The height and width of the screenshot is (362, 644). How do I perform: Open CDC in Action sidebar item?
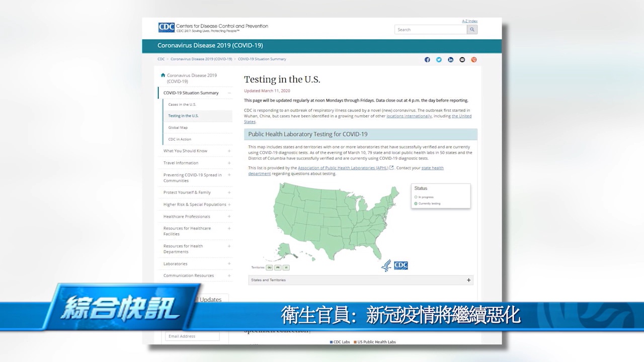pyautogui.click(x=180, y=139)
